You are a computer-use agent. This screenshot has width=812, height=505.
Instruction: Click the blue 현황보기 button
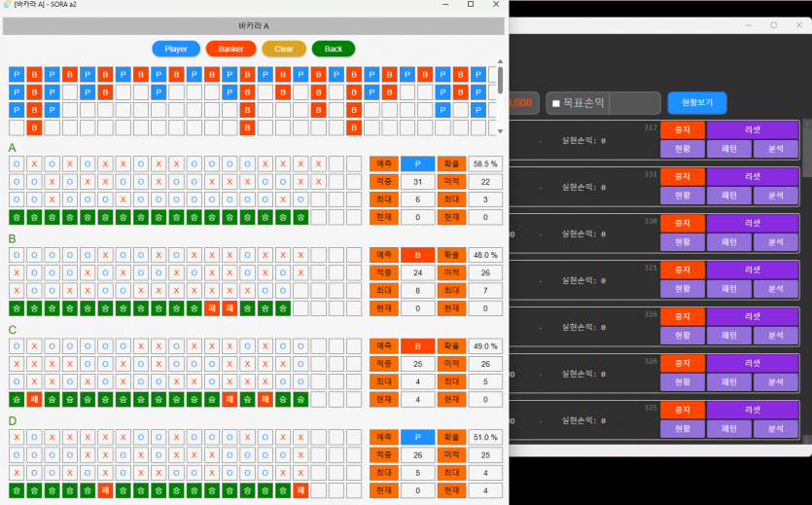[697, 102]
